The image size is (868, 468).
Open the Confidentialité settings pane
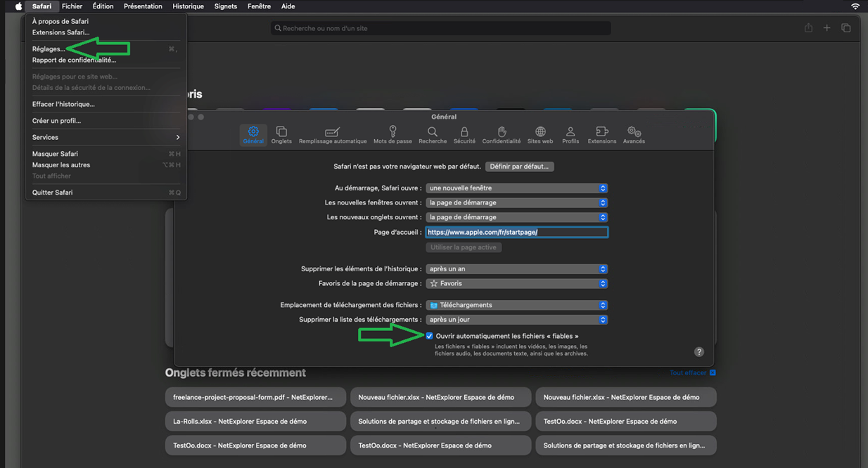(x=502, y=135)
